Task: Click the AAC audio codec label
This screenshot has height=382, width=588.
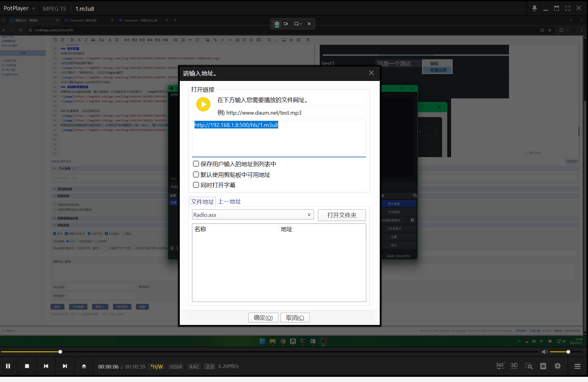Action: click(194, 367)
